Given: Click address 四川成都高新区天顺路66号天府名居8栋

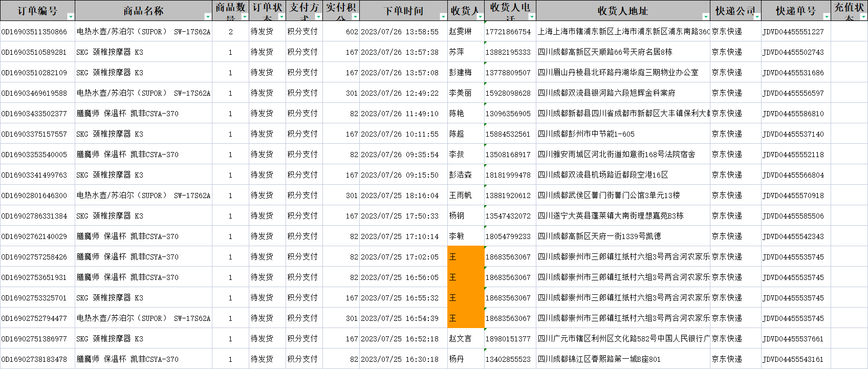Looking at the screenshot, I should point(605,52).
